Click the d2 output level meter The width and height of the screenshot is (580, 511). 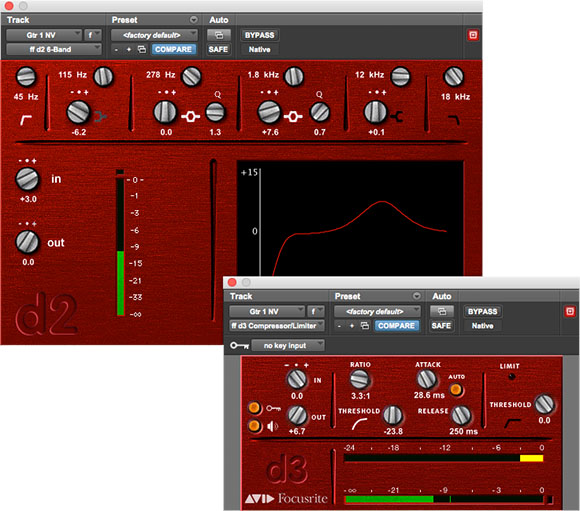coord(120,243)
